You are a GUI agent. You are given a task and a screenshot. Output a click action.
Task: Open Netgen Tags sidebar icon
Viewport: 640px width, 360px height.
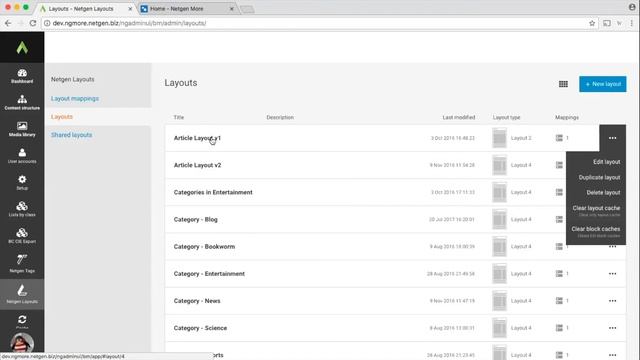(x=22, y=263)
